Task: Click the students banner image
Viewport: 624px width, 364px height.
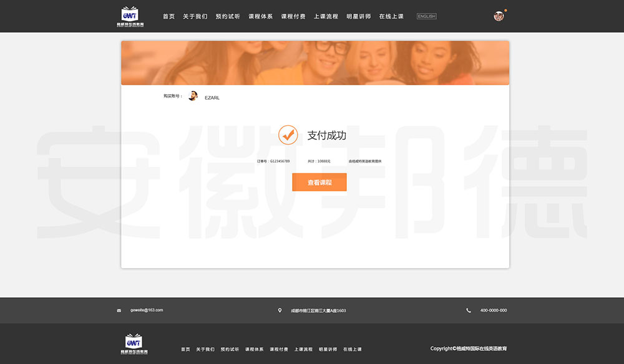Action: [x=315, y=63]
